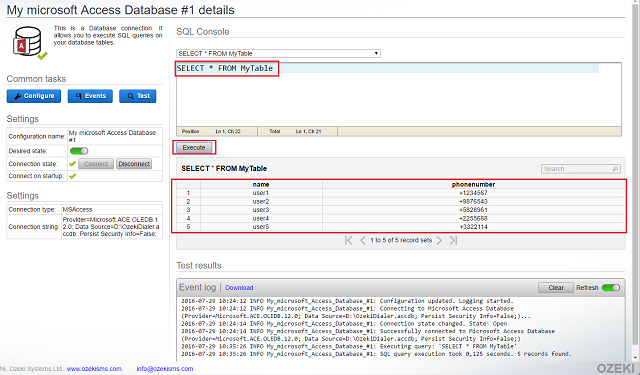Click the search magnifier icon

coord(616,169)
